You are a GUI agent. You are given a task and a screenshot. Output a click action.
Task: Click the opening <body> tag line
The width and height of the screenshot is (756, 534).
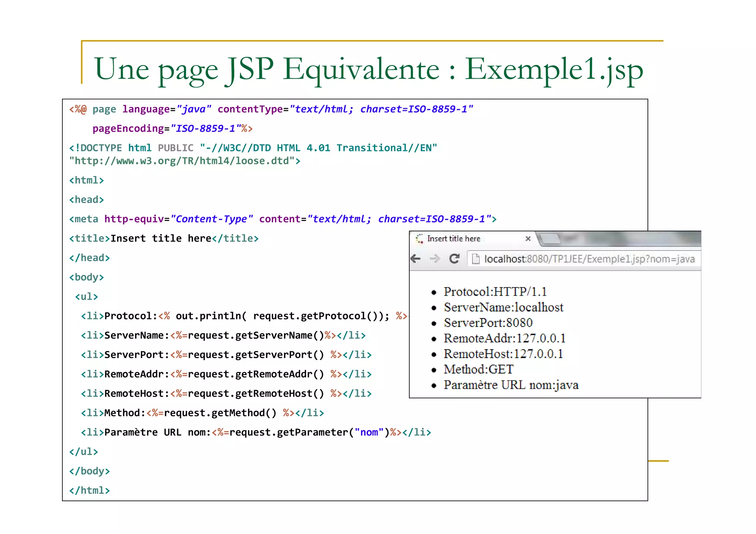(x=87, y=277)
